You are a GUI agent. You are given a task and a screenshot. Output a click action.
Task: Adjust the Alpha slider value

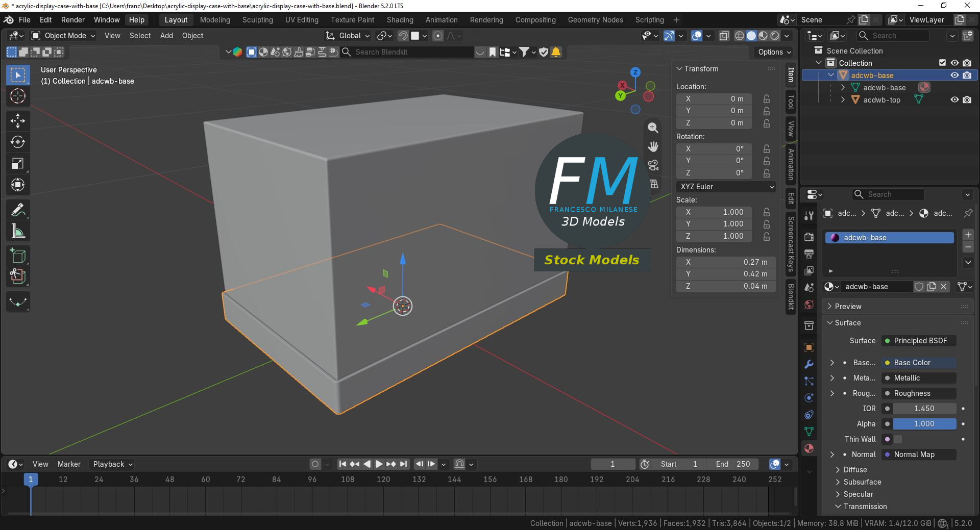pyautogui.click(x=924, y=424)
